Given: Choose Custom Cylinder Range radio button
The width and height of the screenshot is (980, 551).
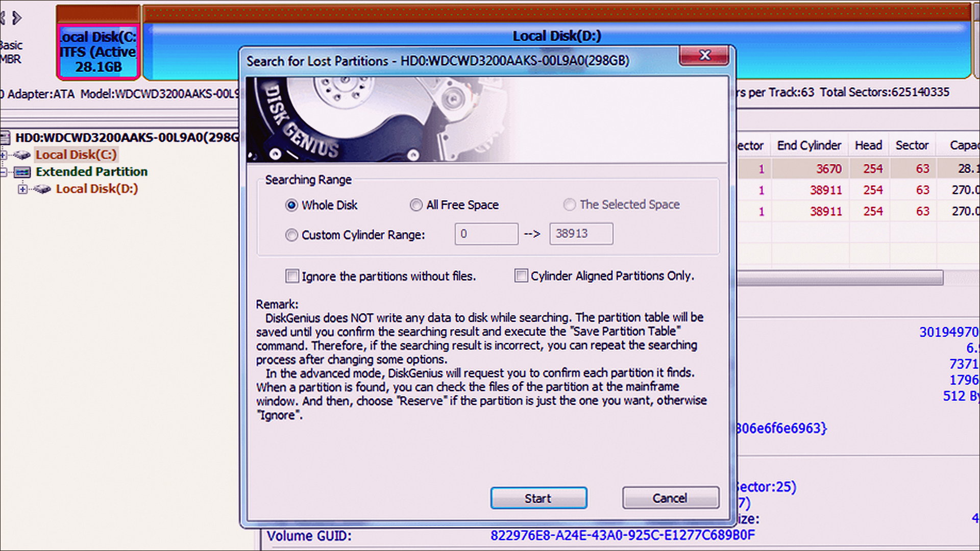Looking at the screenshot, I should (x=291, y=235).
